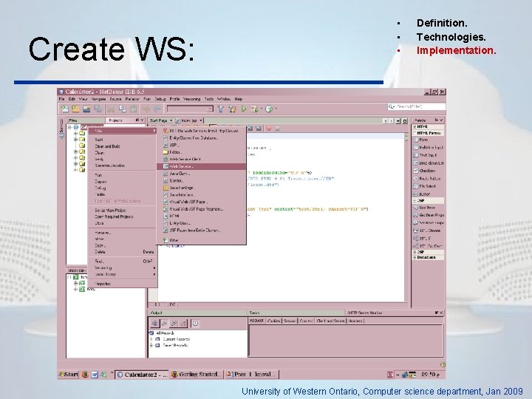Select Java Package in the New submenu

coord(201,188)
